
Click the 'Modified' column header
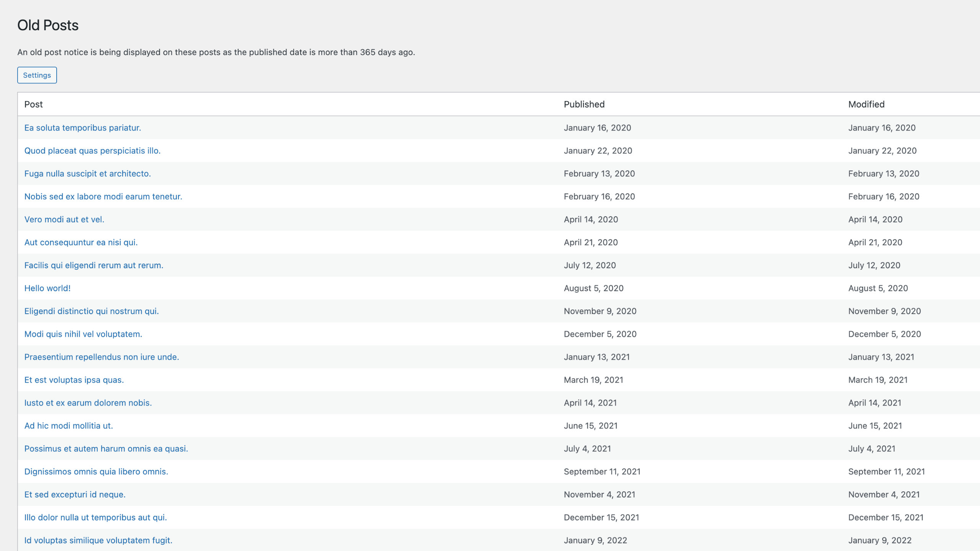(866, 104)
